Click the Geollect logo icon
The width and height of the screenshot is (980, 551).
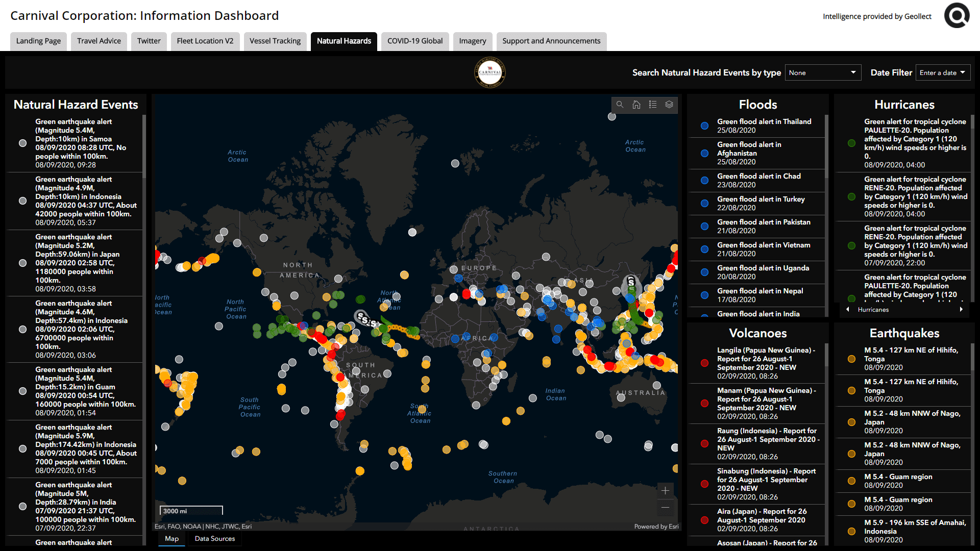click(x=957, y=15)
